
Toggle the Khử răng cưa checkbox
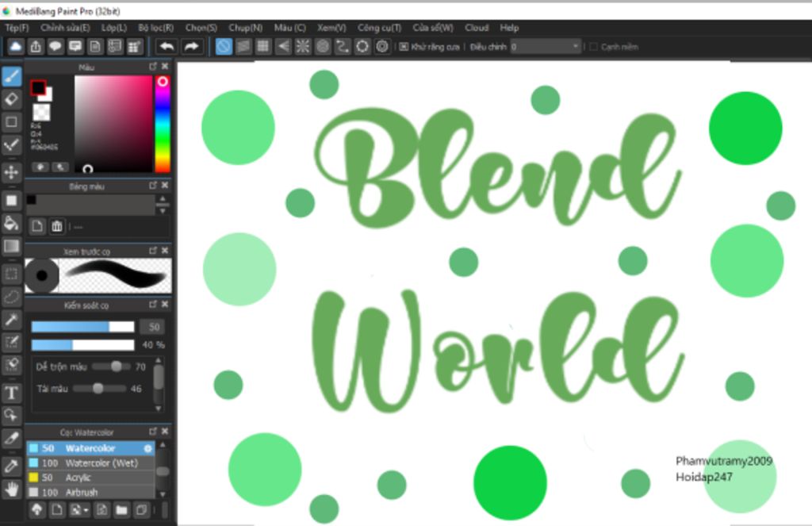coord(404,47)
